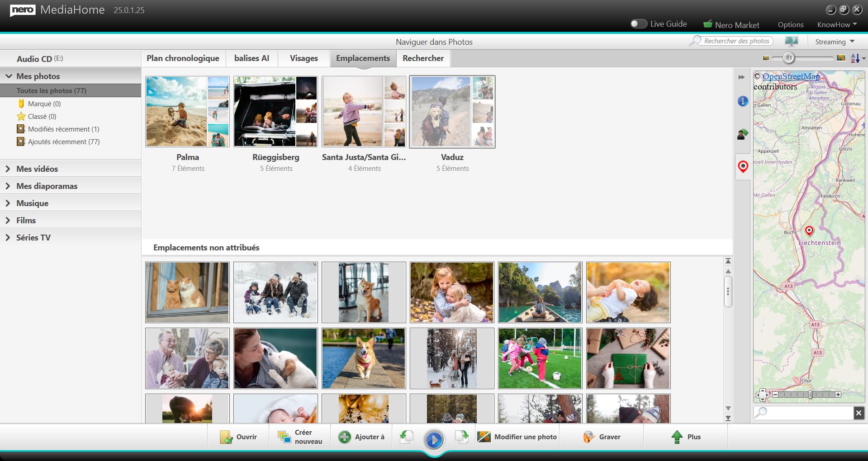Click large thumbnails icon beside slider
This screenshot has height=461, width=868.
tap(841, 58)
